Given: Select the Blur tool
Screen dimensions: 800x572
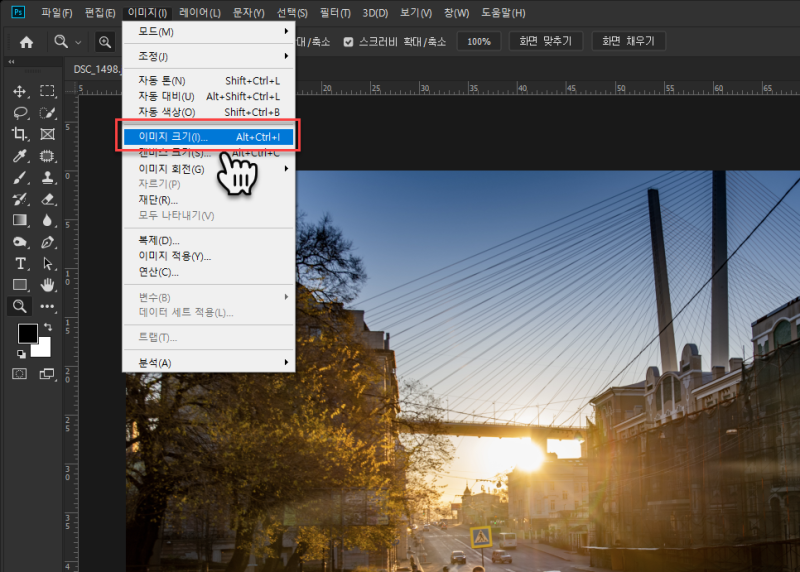Looking at the screenshot, I should tap(47, 220).
